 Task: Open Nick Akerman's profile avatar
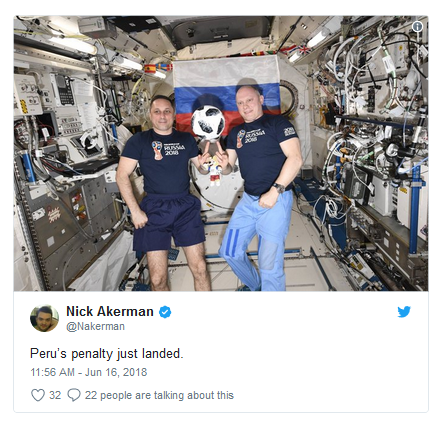44,318
